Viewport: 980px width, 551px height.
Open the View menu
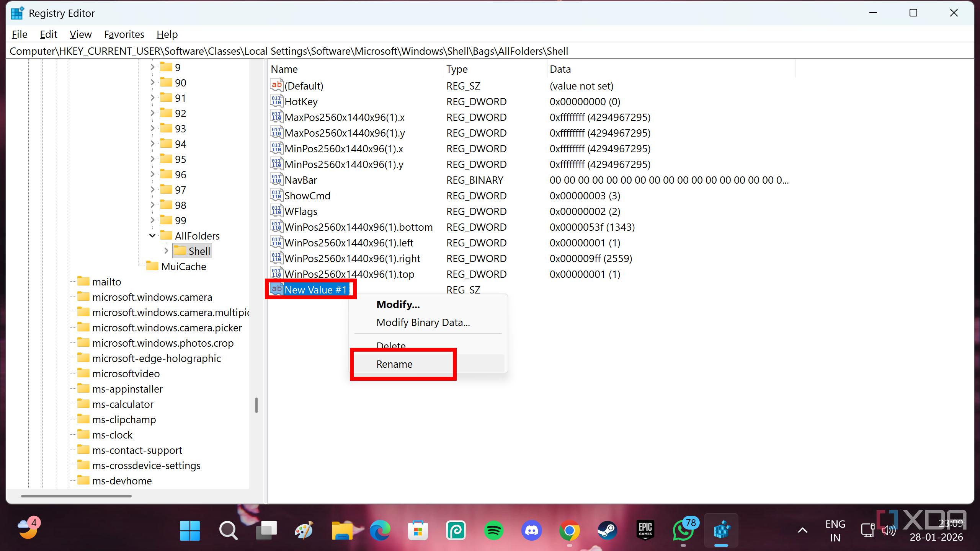(80, 34)
